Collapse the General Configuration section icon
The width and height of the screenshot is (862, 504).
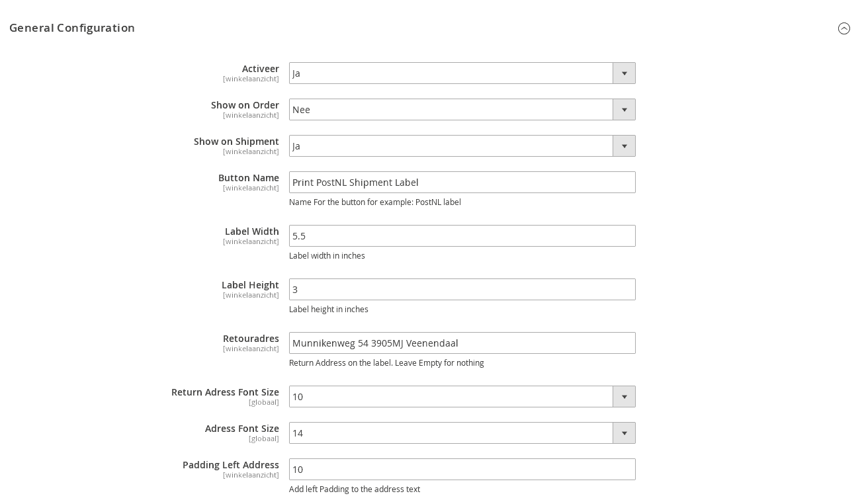(844, 28)
